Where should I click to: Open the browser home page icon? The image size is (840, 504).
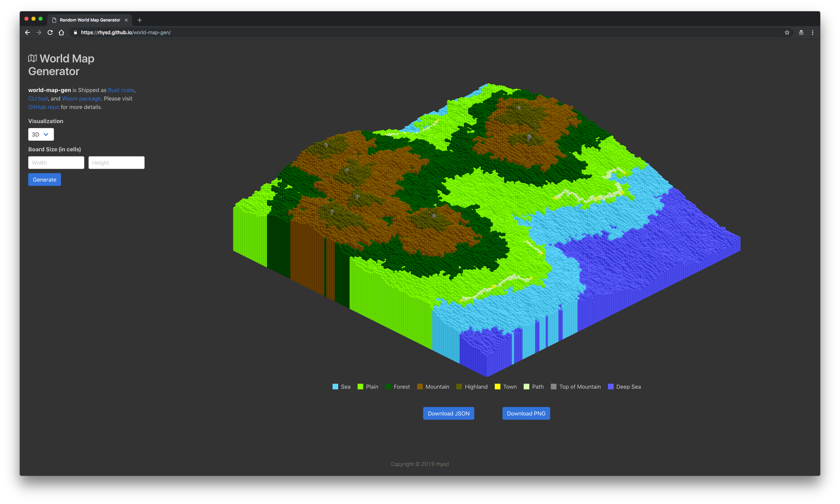[x=61, y=32]
